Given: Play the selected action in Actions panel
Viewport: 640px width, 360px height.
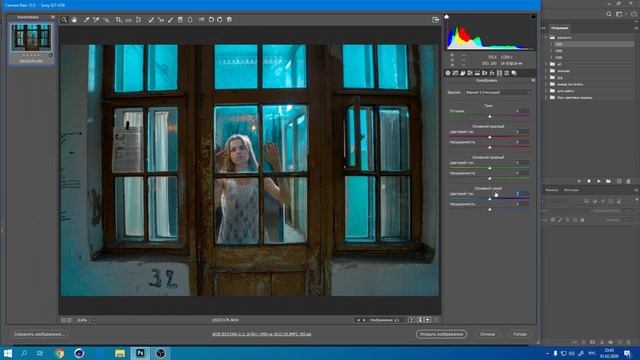Looking at the screenshot, I should [599, 181].
